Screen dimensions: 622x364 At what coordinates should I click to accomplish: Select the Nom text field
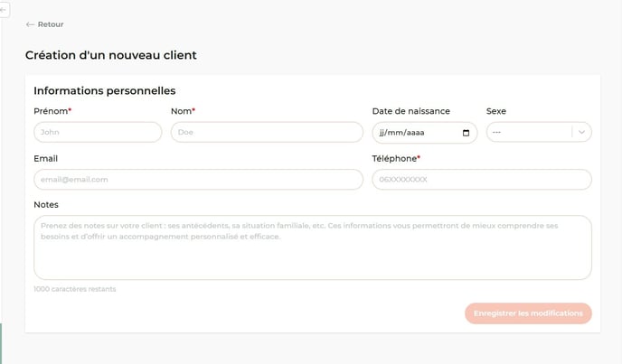tap(266, 133)
